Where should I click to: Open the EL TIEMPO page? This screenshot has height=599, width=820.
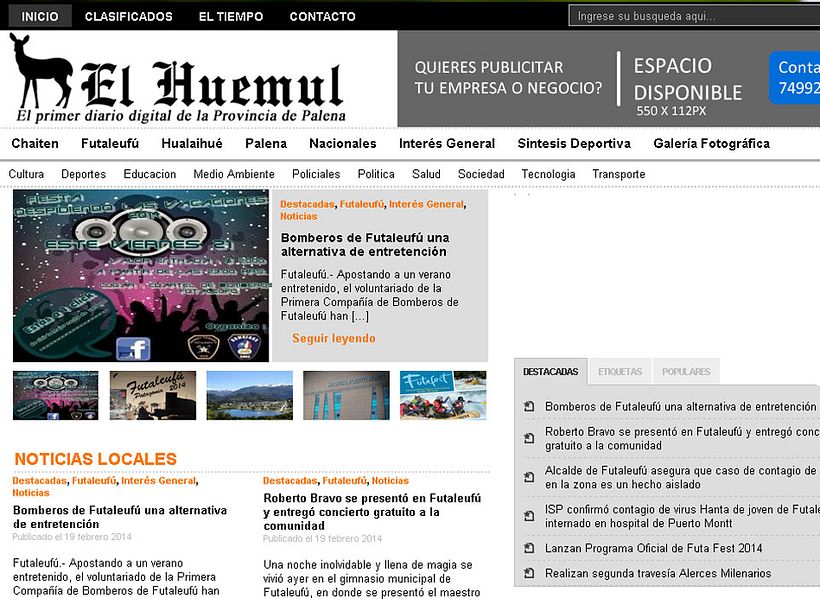tap(231, 17)
